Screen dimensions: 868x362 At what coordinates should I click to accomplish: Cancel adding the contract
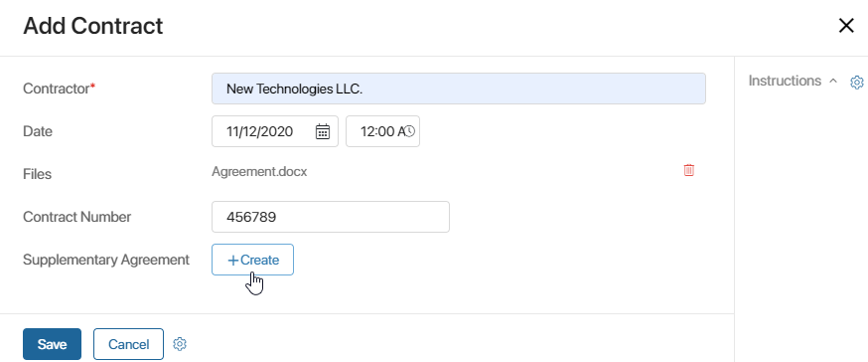coord(128,344)
